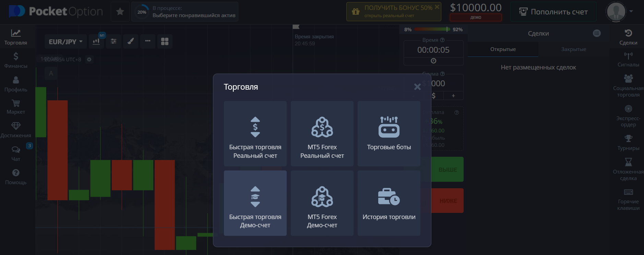Screen dimensions: 644x255
Task: Open Торговля in left sidebar
Action: pyautogui.click(x=16, y=37)
